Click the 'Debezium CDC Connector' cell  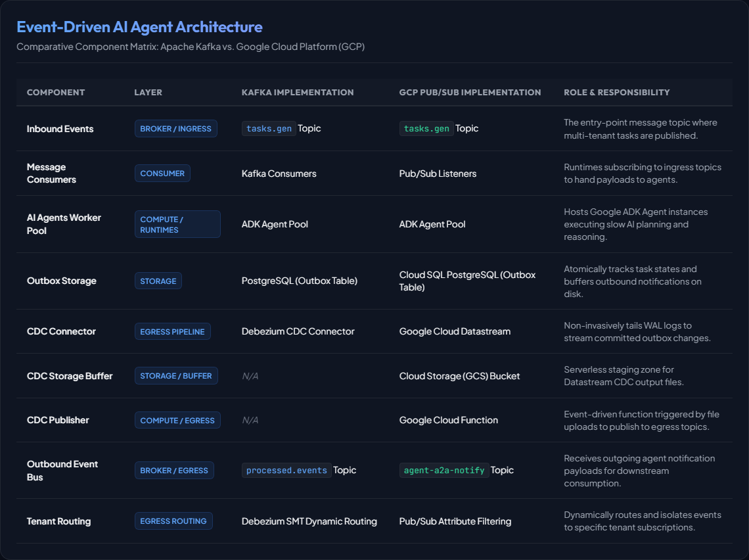pyautogui.click(x=298, y=331)
